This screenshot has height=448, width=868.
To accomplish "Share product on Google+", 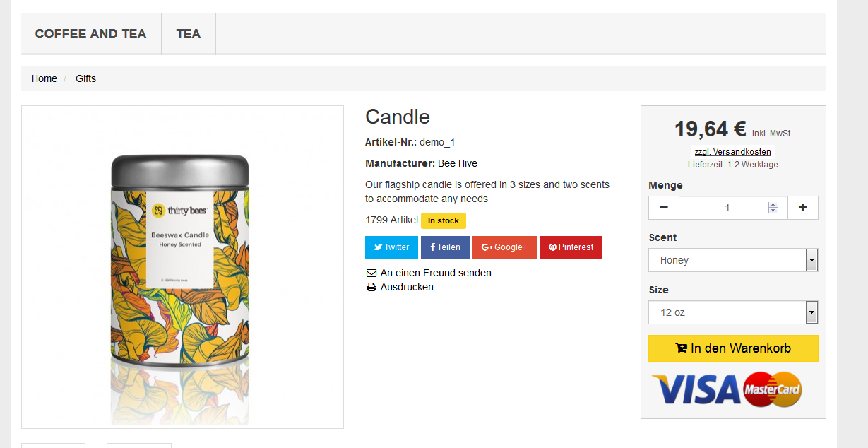I will [x=504, y=247].
